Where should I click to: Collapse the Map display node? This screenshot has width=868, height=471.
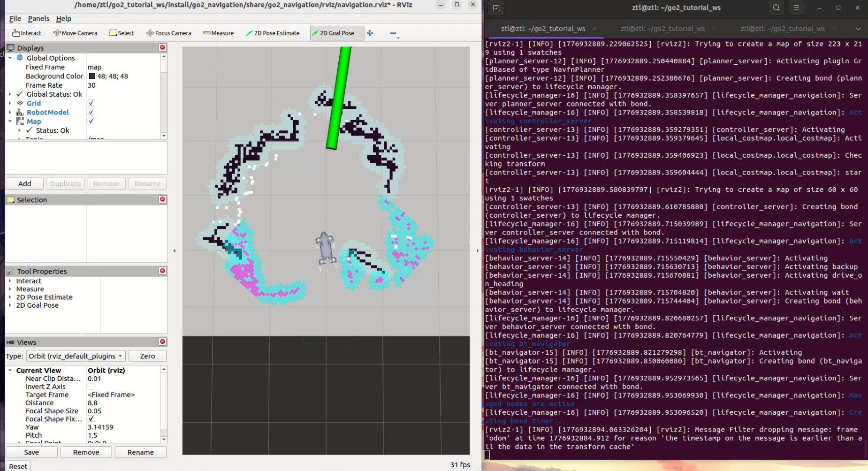[10, 121]
